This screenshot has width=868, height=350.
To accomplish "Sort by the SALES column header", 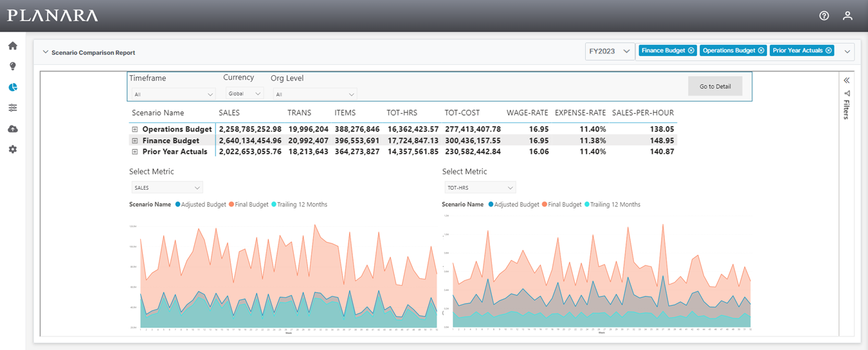I will click(x=229, y=113).
